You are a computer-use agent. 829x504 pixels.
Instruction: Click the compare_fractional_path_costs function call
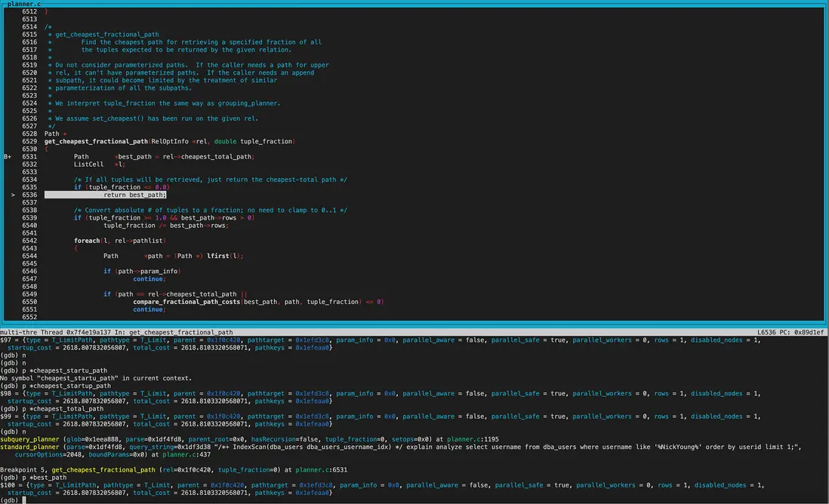tap(199, 302)
